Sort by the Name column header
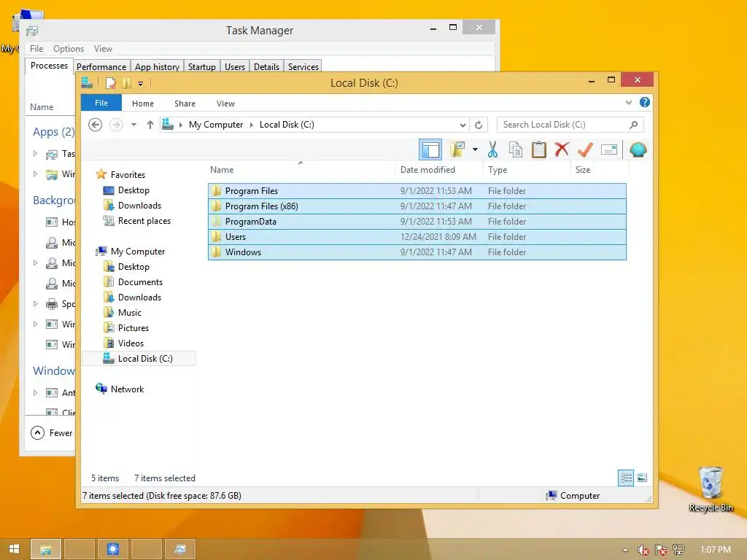Viewport: 747px width, 560px height. pos(301,170)
